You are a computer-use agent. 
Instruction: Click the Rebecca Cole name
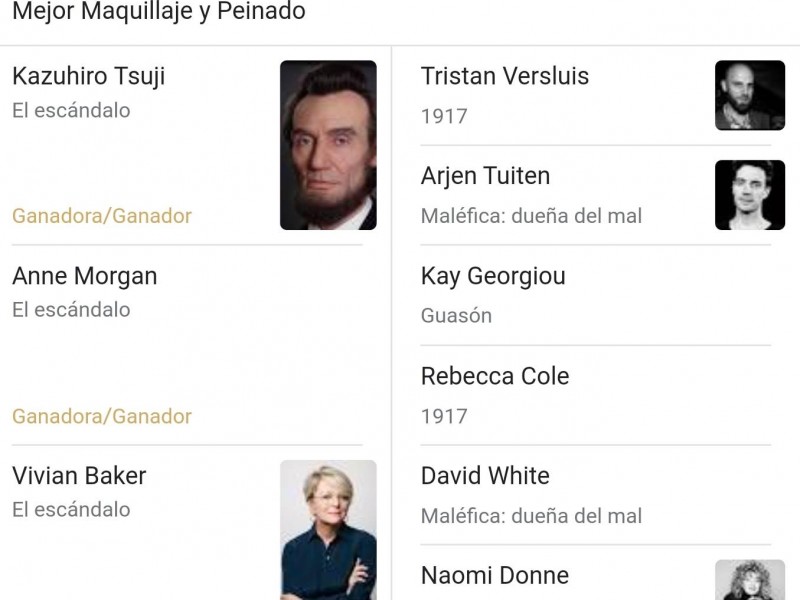click(495, 376)
